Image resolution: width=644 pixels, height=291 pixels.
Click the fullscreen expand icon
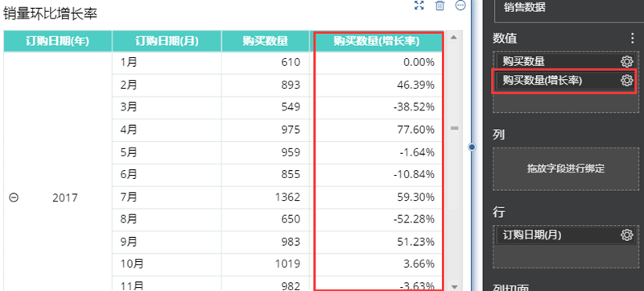coord(419,6)
